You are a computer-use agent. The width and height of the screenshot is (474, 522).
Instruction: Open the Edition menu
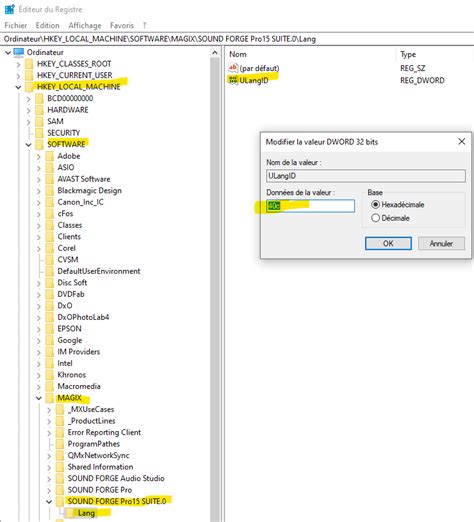[x=47, y=25]
